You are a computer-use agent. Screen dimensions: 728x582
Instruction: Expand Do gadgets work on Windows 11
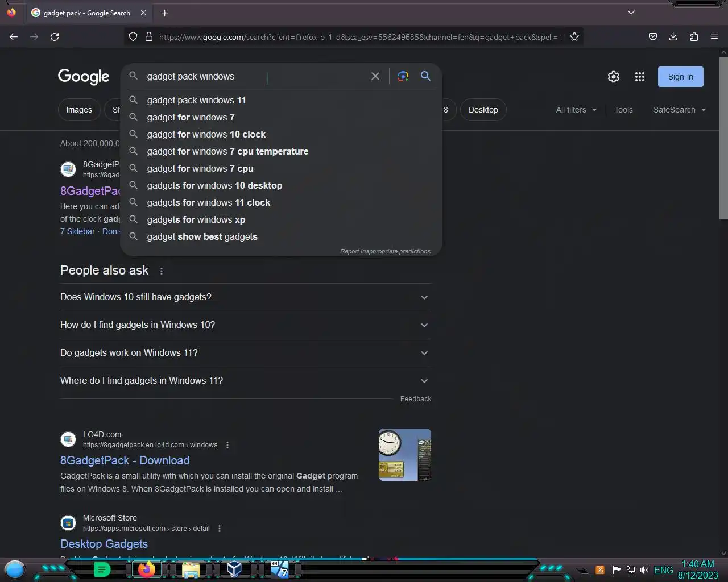point(246,353)
